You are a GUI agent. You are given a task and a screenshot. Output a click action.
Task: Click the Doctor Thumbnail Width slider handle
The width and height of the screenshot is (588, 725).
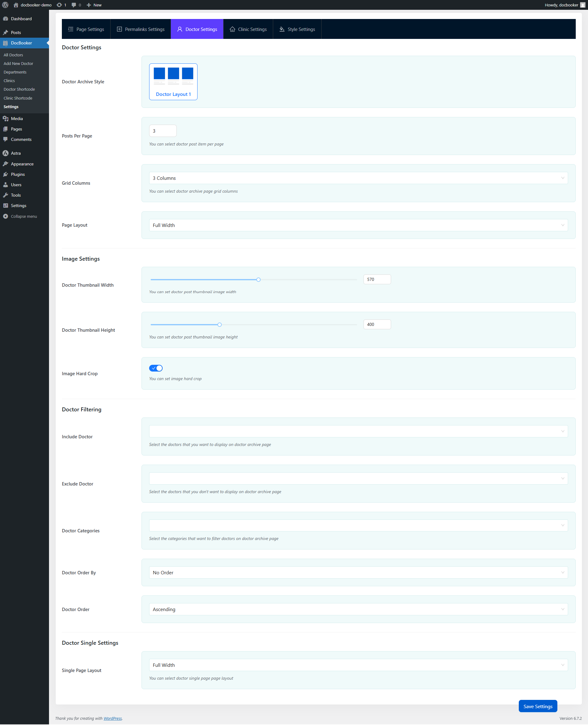tap(258, 280)
